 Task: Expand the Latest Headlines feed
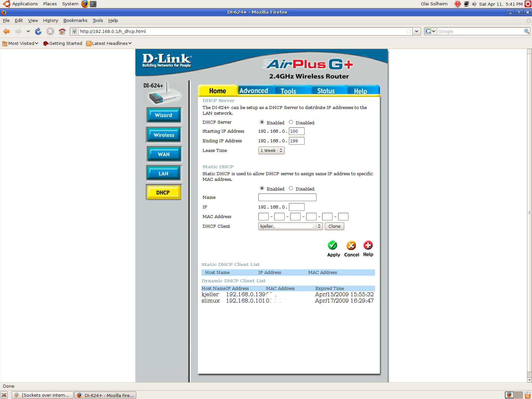pos(109,43)
